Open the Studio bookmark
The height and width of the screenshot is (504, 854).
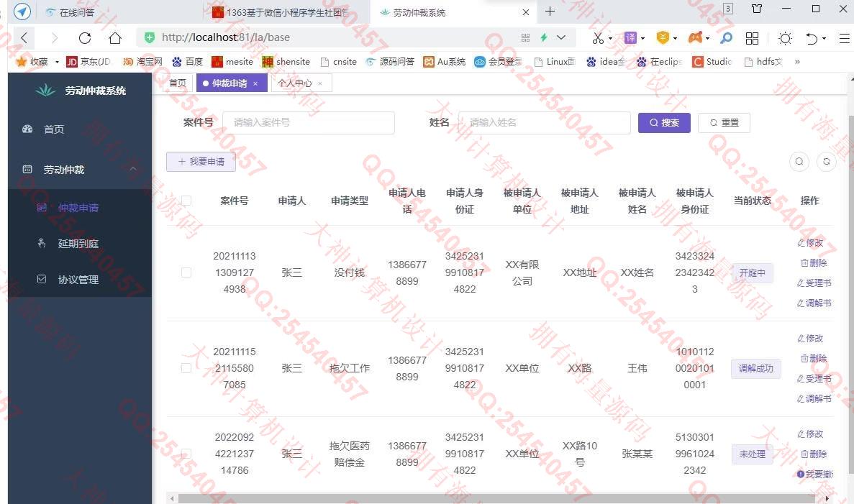click(x=712, y=62)
